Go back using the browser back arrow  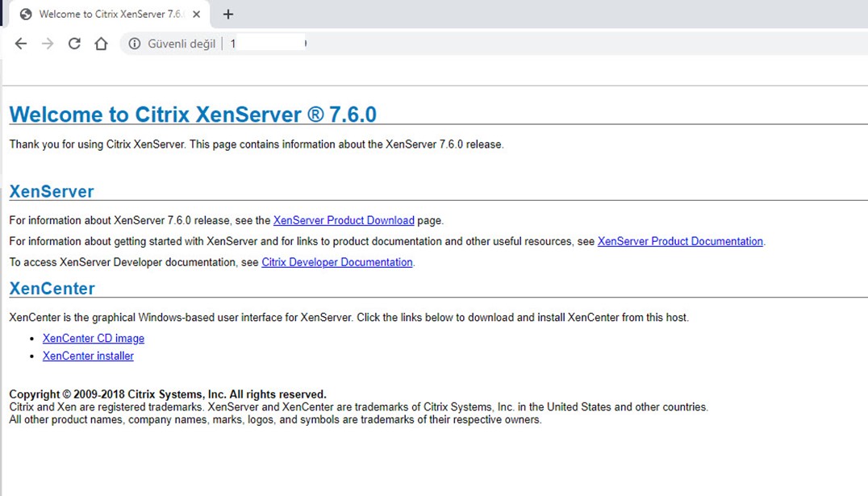20,44
